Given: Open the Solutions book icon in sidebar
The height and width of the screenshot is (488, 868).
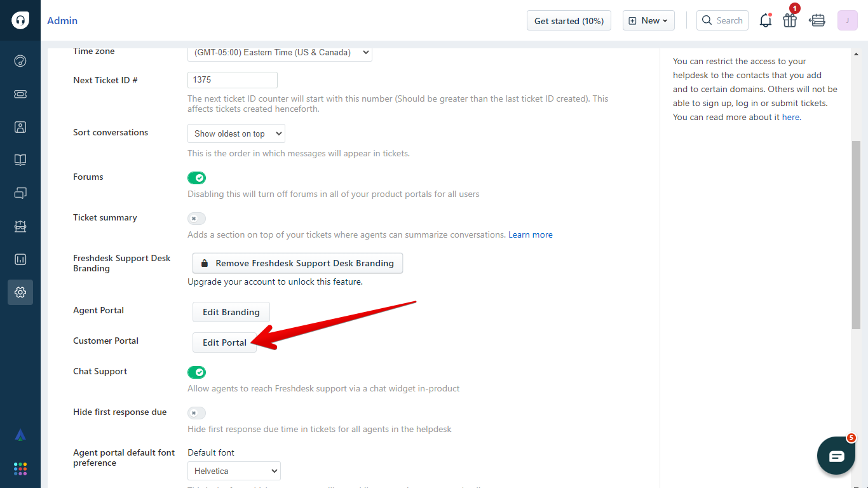Looking at the screenshot, I should (x=20, y=160).
